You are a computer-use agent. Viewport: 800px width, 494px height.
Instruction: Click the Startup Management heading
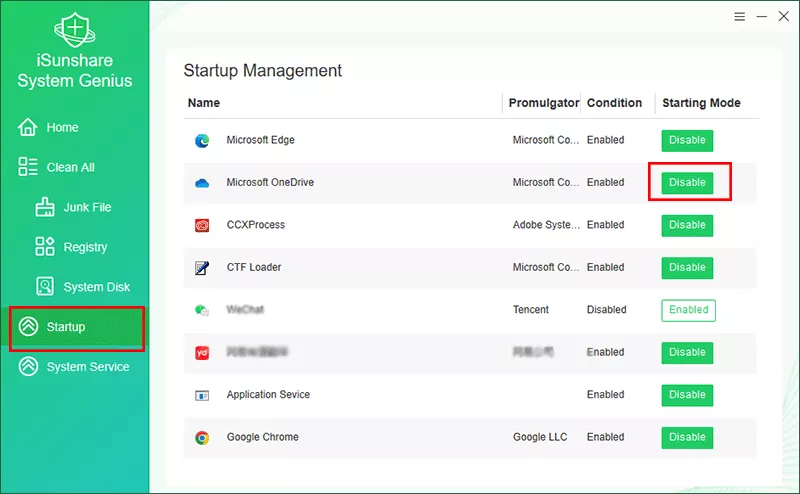(x=262, y=70)
